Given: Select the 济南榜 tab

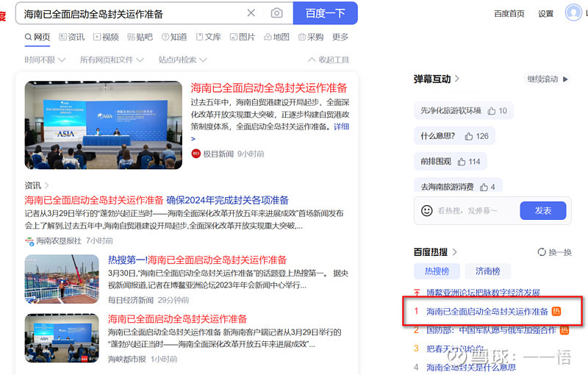Looking at the screenshot, I should 488,271.
